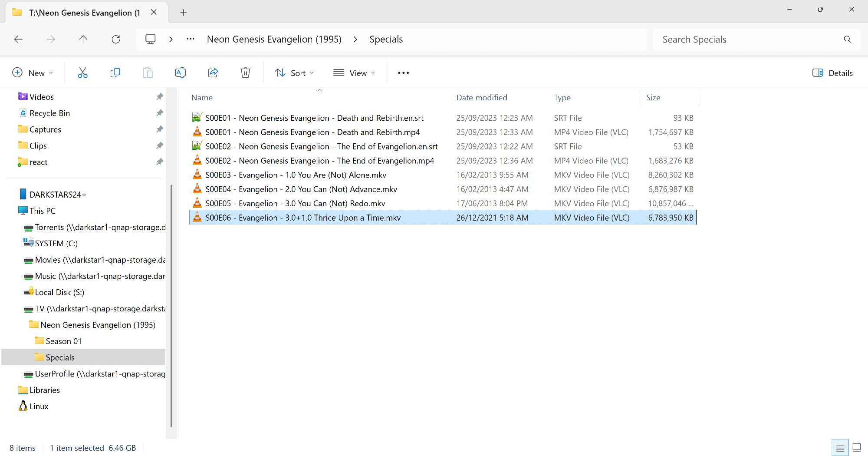Open the New dropdown menu

tap(33, 73)
